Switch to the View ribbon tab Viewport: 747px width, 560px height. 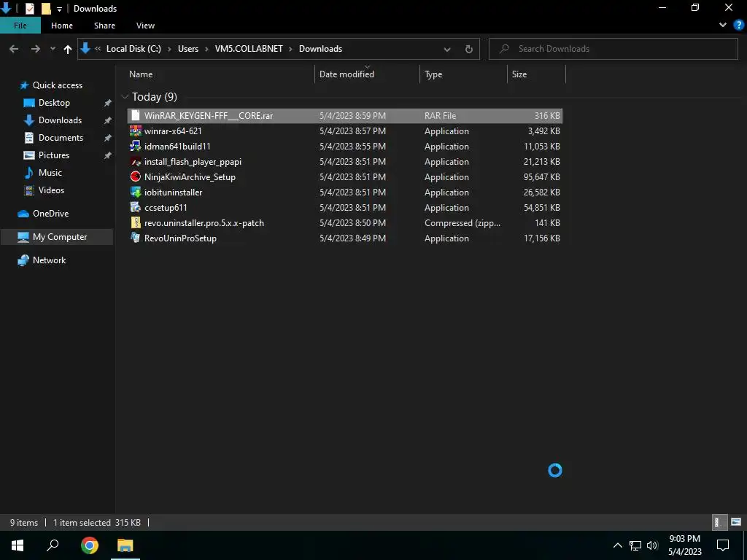(145, 26)
